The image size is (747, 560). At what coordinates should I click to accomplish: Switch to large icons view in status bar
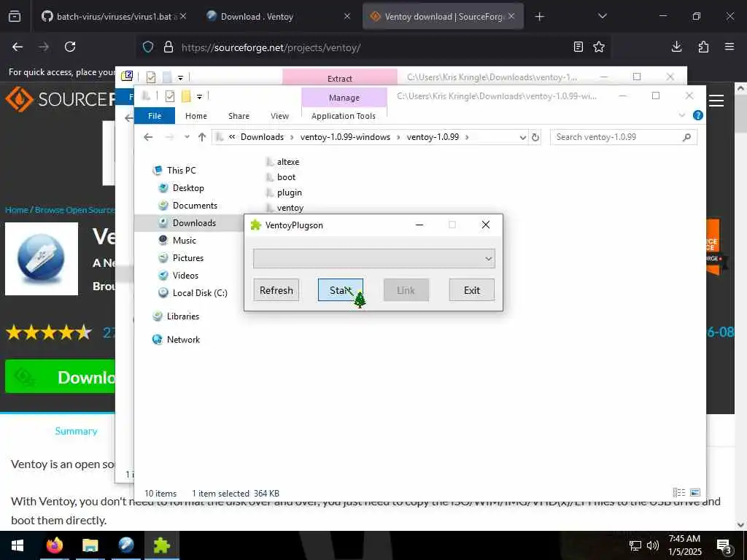[x=695, y=493]
